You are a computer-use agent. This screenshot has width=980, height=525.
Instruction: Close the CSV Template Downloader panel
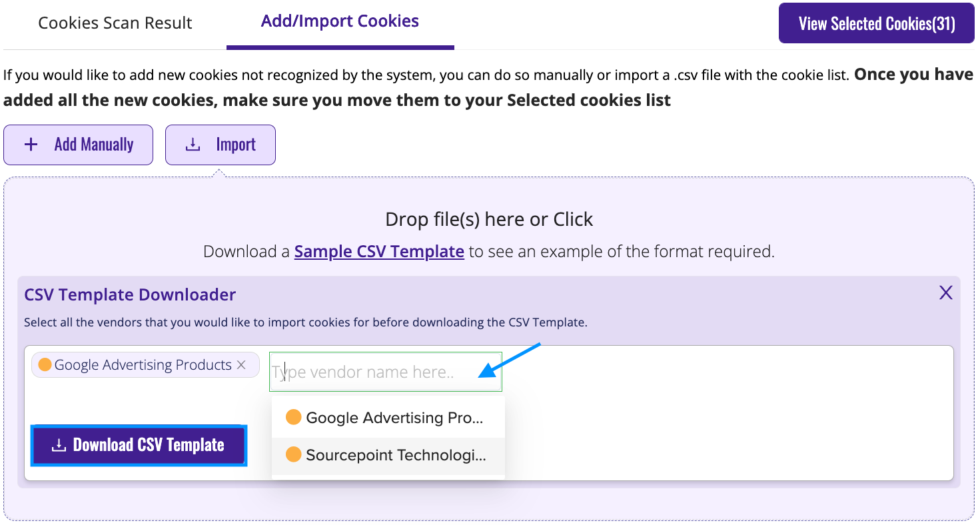coord(945,292)
